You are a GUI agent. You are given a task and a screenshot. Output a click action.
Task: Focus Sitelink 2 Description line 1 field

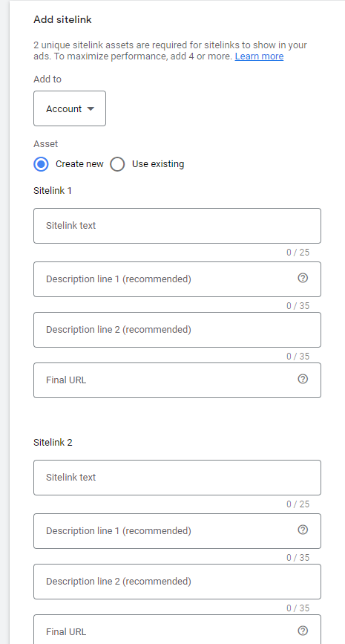[x=177, y=531]
